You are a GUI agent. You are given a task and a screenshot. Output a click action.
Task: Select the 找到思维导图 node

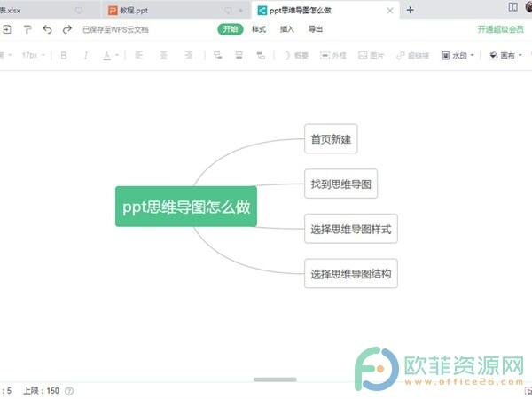point(341,184)
